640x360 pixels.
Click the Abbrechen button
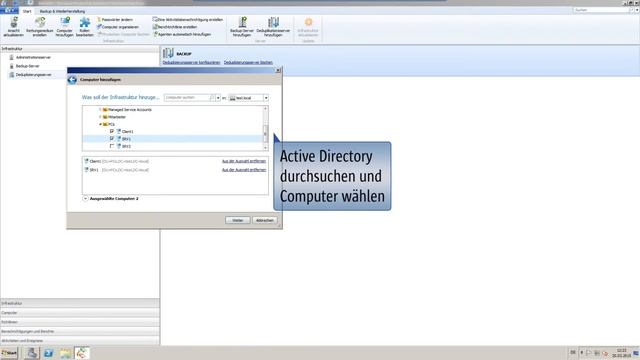click(264, 220)
